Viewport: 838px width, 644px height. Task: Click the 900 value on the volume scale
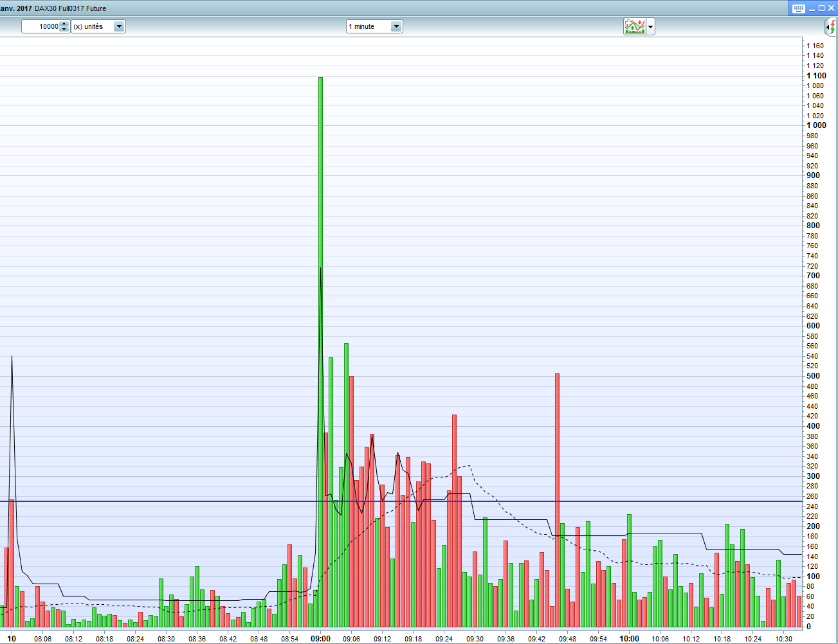tap(814, 175)
